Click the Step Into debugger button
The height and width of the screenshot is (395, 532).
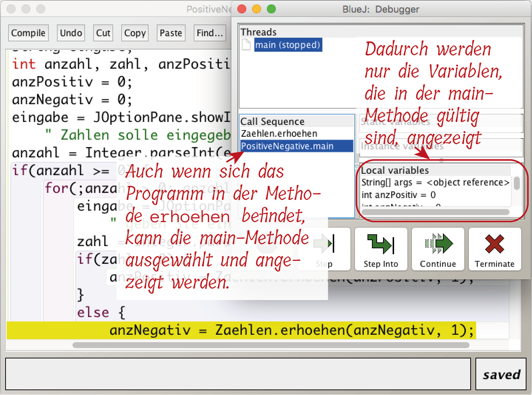click(x=381, y=249)
